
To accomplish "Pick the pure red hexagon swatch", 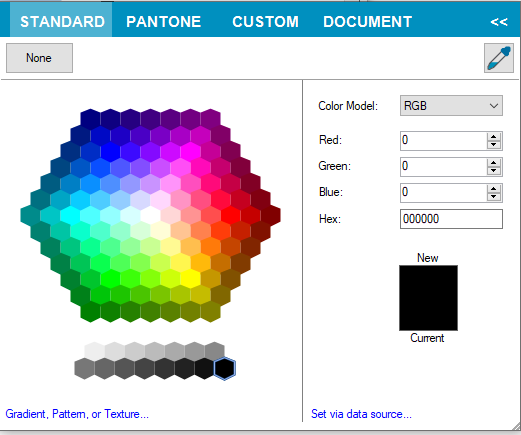I will point(230,215).
